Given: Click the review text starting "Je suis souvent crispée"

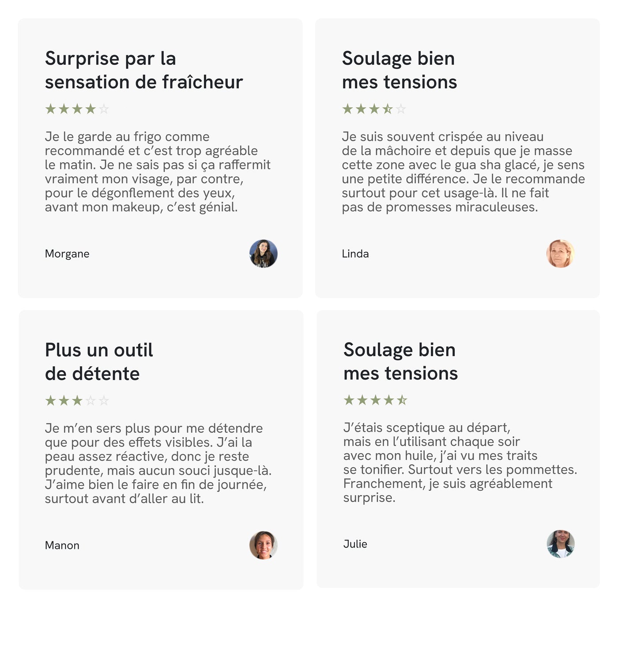Looking at the screenshot, I should (463, 172).
